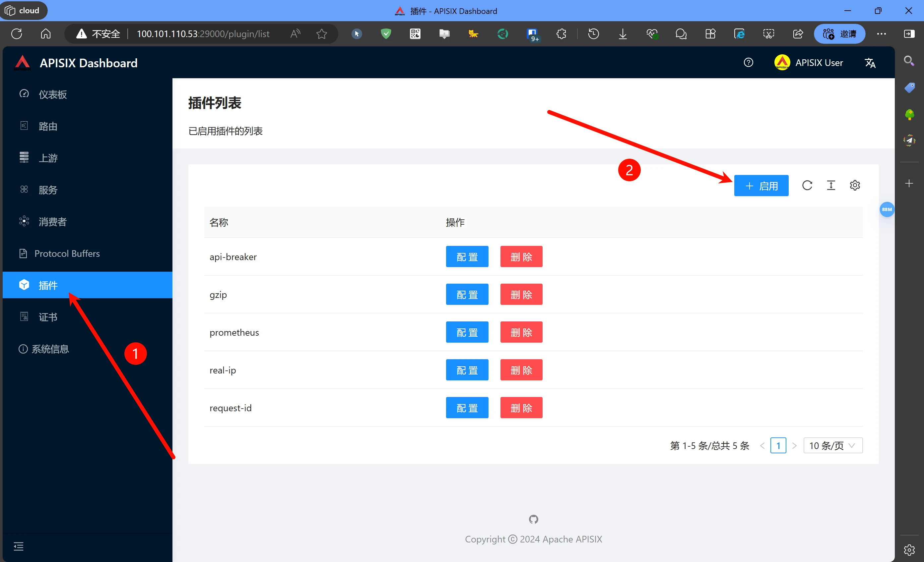Click the APISIX logo in header

[23, 63]
